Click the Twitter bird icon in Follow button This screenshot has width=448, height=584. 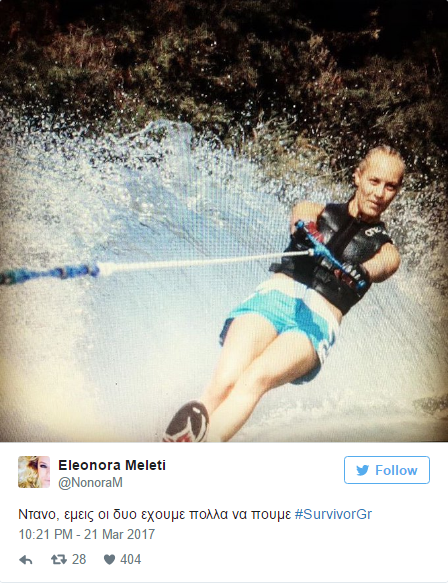click(362, 470)
